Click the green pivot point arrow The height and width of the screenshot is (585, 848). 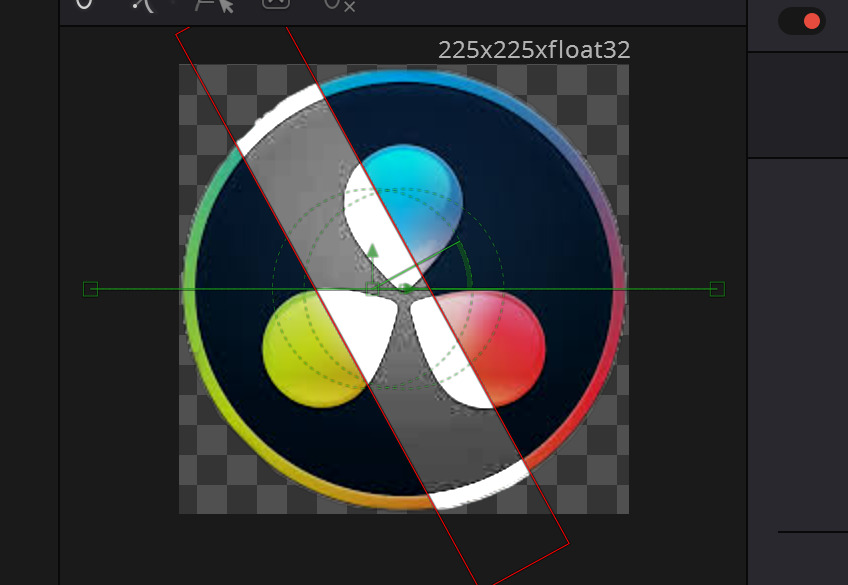pos(407,290)
